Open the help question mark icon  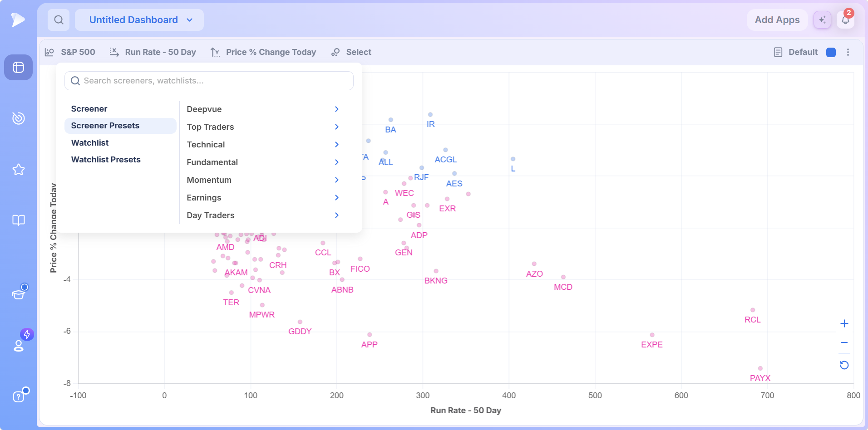(x=18, y=397)
